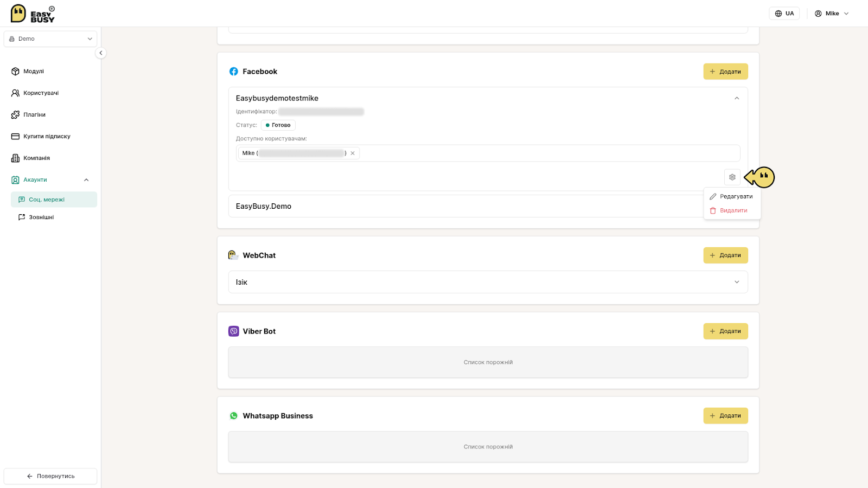Remove Mike from the available users field
Screen dimensions: 868x488
(353, 153)
